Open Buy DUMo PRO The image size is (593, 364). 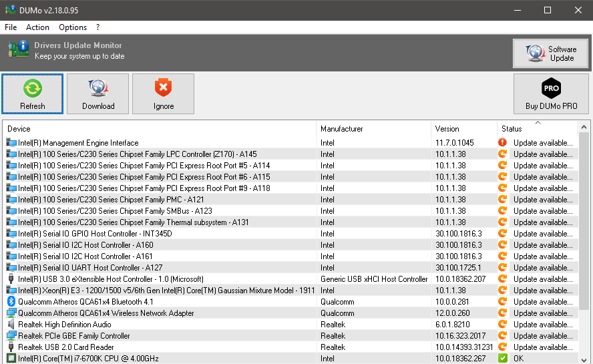click(x=551, y=94)
